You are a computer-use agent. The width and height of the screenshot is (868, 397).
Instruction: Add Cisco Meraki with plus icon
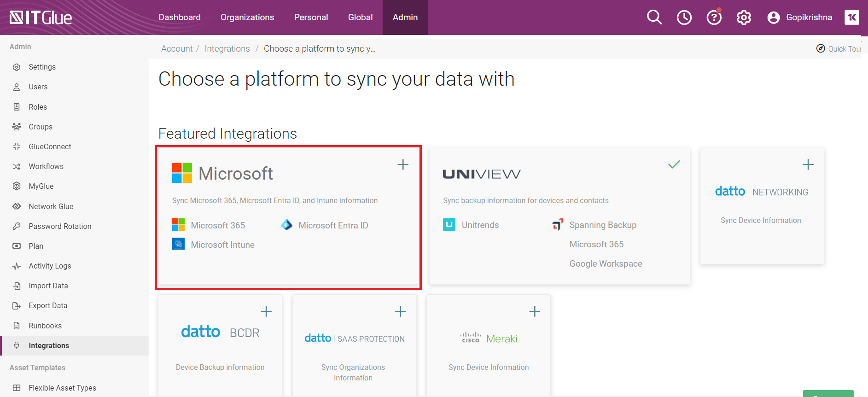pyautogui.click(x=534, y=311)
